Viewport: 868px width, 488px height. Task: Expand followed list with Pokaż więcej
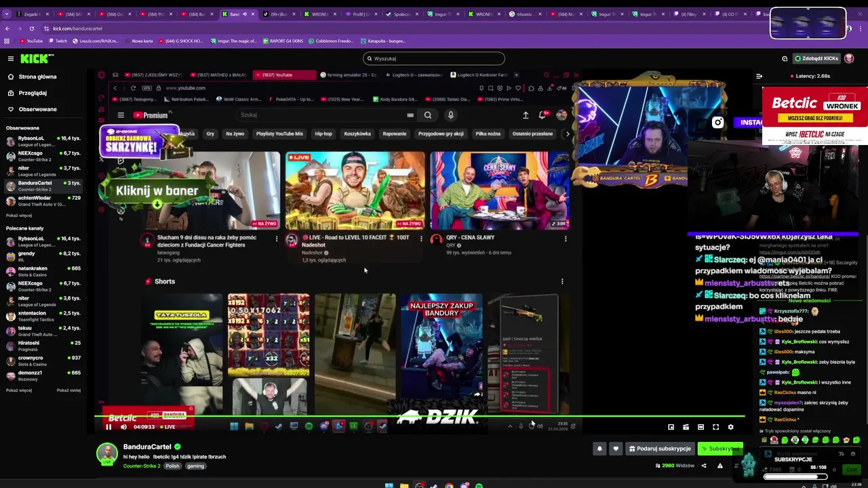coord(19,216)
